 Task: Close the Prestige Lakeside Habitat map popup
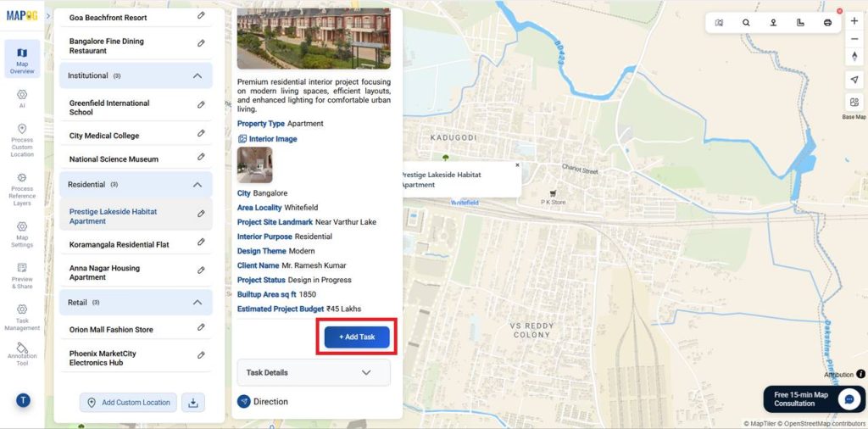[x=517, y=165]
